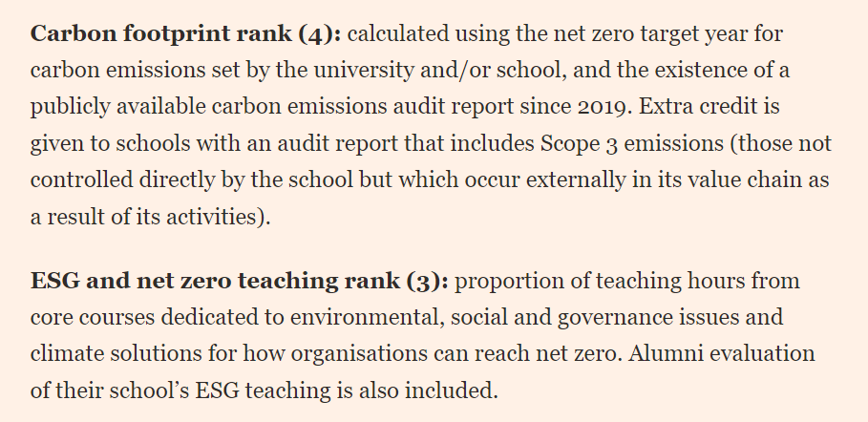Screen dimensions: 868x422
Task: Click the phrase 'Extra credit'
Action: (x=687, y=106)
